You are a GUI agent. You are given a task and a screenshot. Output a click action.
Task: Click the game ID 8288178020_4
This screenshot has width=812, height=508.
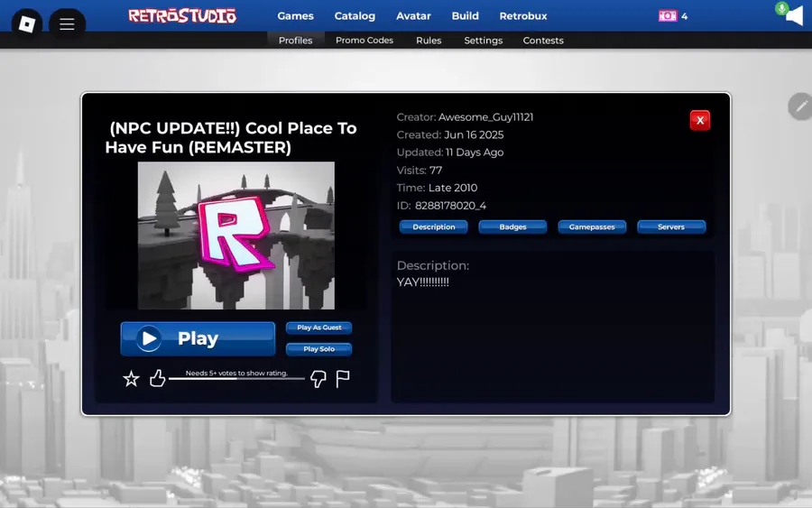(450, 206)
